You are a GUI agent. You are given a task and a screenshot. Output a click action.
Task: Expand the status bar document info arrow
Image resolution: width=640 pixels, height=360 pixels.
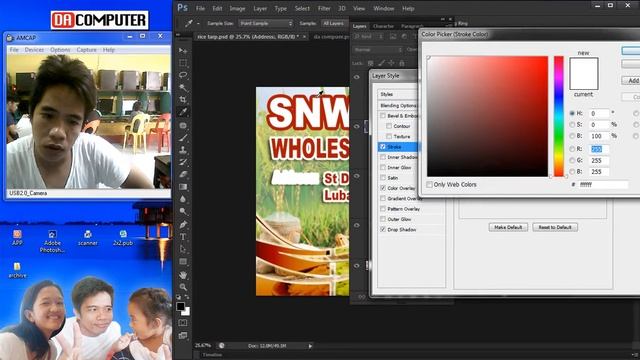point(310,346)
